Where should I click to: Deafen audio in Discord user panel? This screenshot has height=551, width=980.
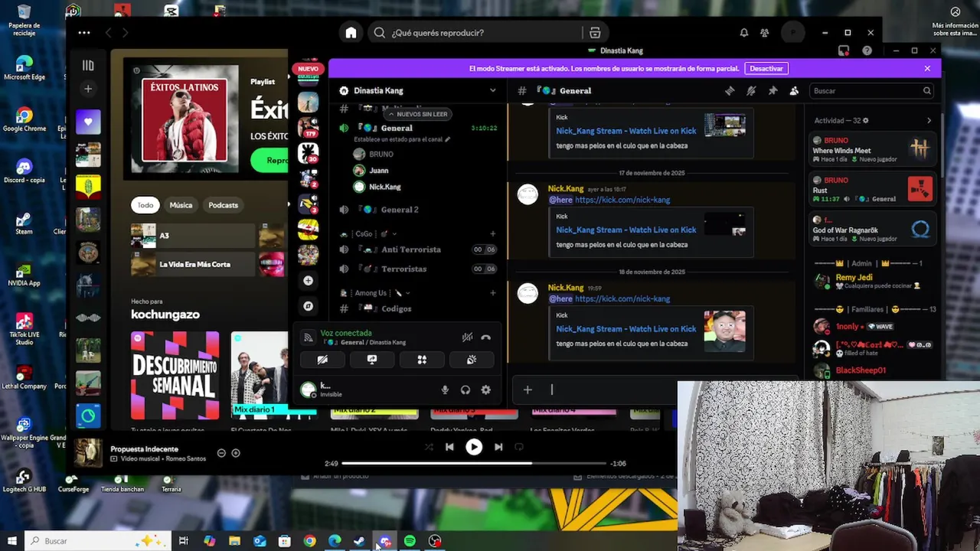coord(465,390)
